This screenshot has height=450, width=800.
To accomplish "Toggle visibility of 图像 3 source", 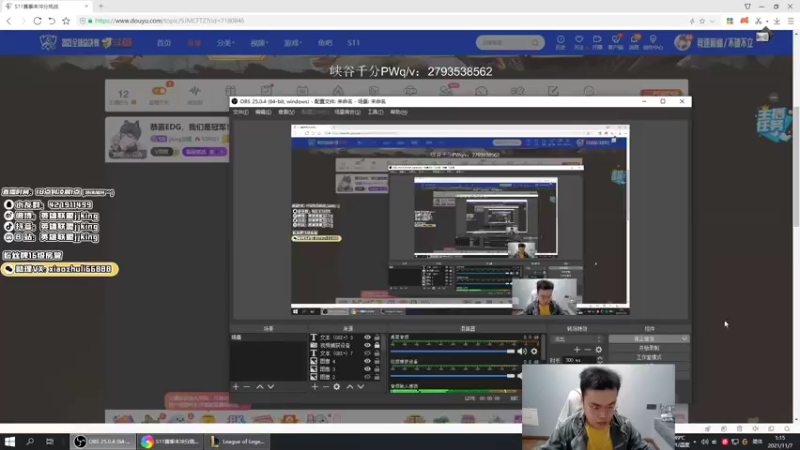I will pos(367,369).
